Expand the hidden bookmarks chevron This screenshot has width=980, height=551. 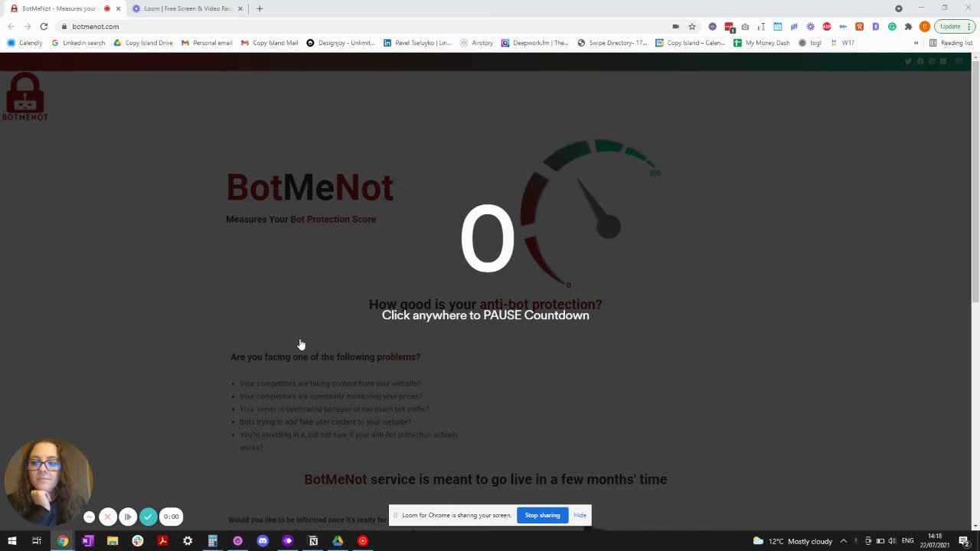[916, 43]
